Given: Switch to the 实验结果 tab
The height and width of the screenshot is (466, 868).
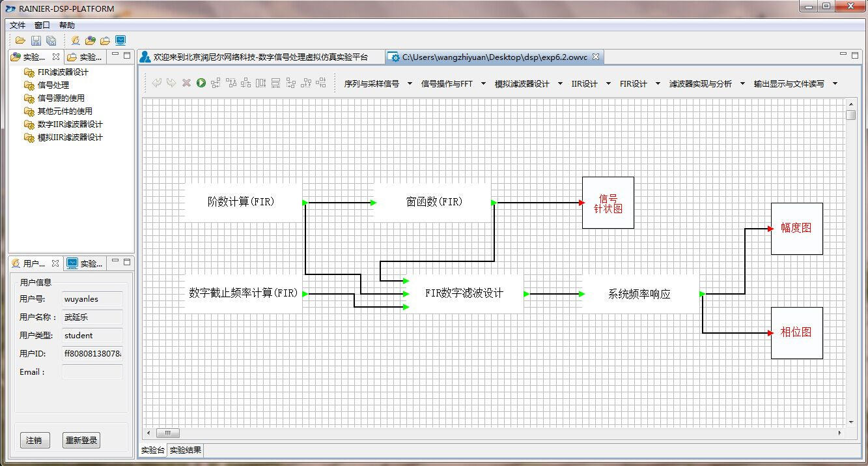Looking at the screenshot, I should (186, 450).
